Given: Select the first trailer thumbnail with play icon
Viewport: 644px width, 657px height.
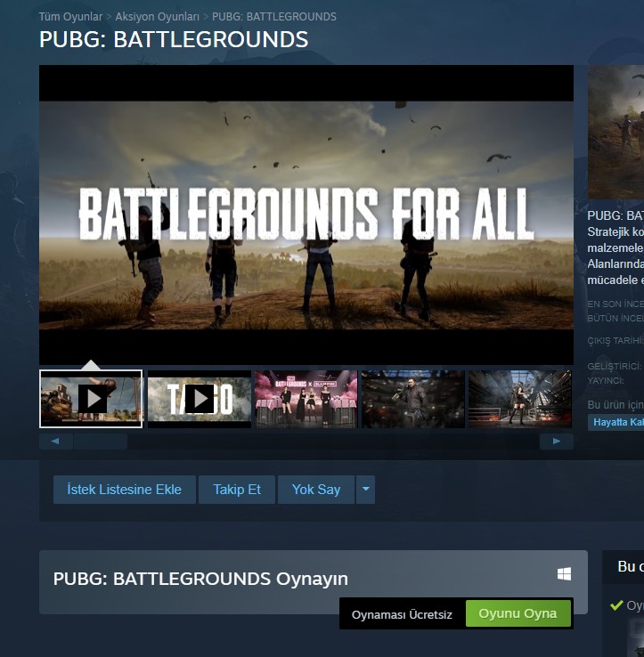Looking at the screenshot, I should click(91, 399).
